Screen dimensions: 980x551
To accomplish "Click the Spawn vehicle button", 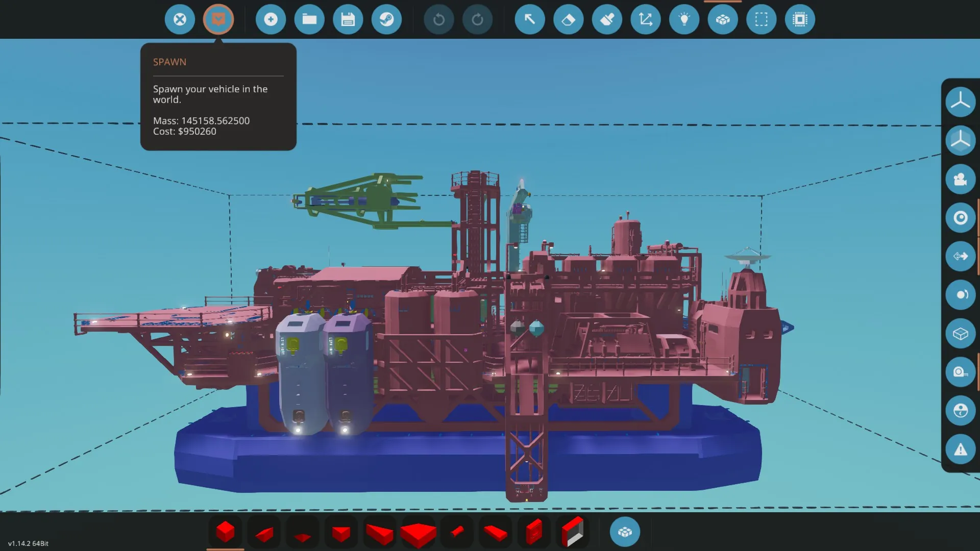I will point(218,19).
